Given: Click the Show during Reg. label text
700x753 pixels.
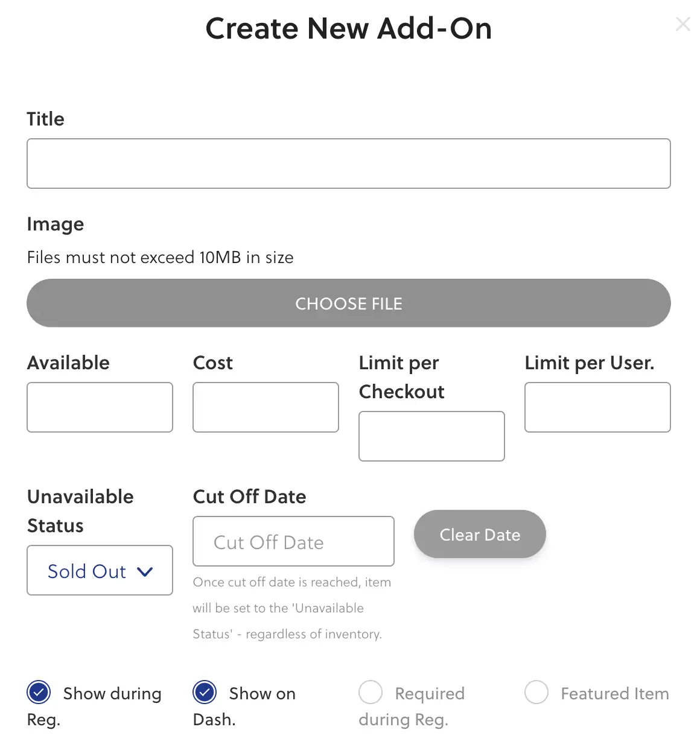Looking at the screenshot, I should click(x=94, y=706).
